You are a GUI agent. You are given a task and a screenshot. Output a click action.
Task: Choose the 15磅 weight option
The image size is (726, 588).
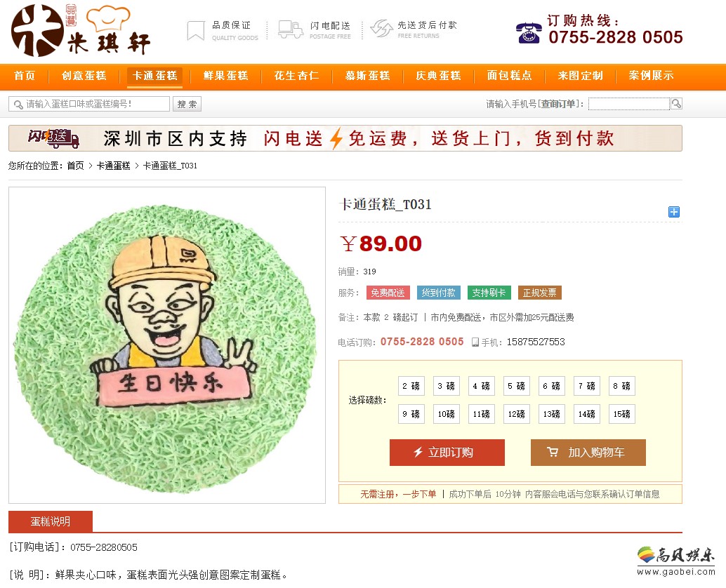pyautogui.click(x=622, y=414)
